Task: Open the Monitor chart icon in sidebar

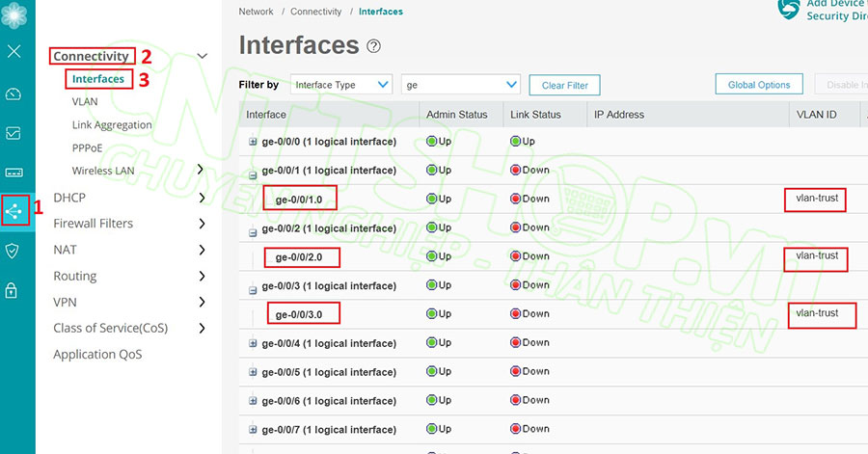Action: (14, 133)
